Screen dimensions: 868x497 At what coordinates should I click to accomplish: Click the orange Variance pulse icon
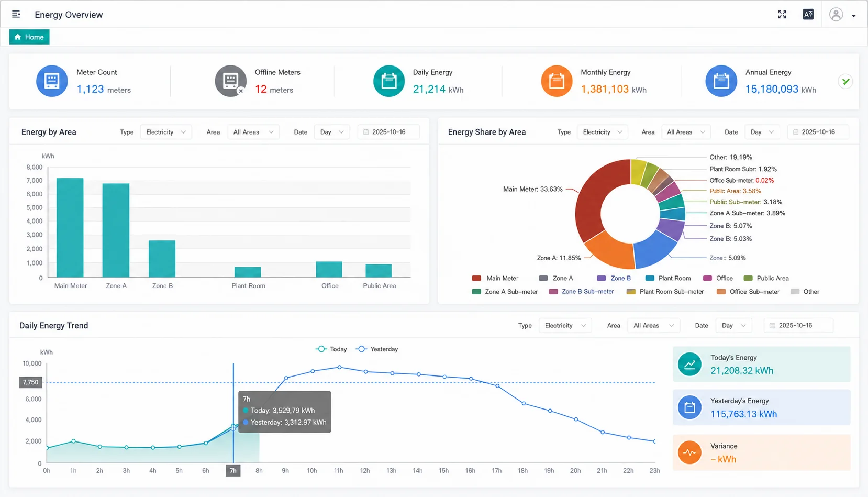tap(690, 452)
